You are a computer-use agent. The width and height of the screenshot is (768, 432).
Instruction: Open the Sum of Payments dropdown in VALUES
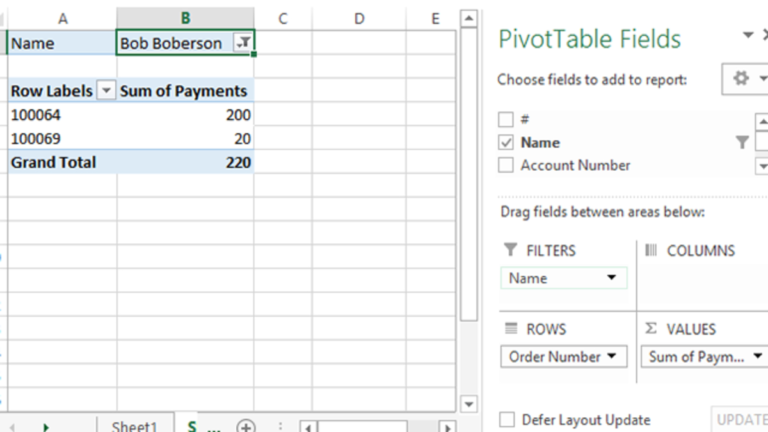758,357
